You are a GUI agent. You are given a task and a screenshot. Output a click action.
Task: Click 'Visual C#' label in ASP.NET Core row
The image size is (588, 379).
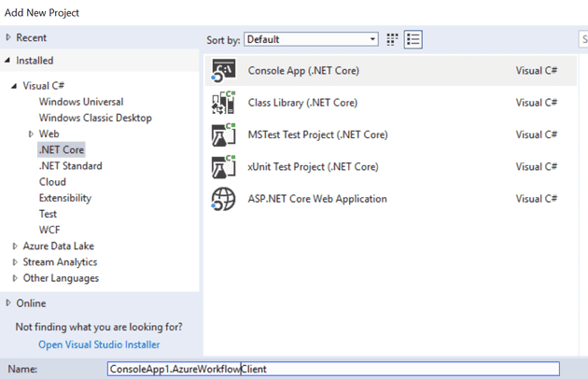(x=537, y=199)
